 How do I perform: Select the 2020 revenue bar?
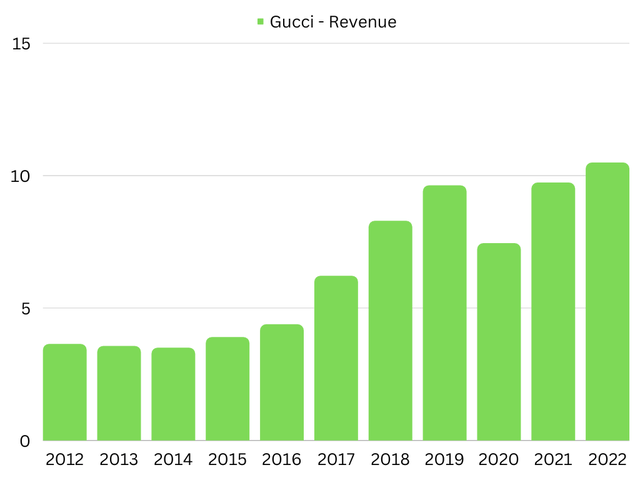click(x=499, y=342)
